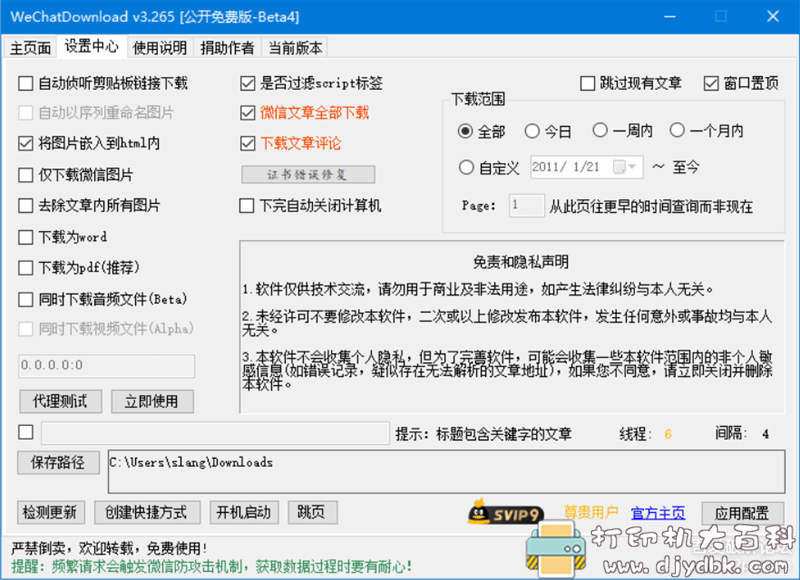
Task: Switch to the 设置中心 tab
Action: click(x=92, y=46)
